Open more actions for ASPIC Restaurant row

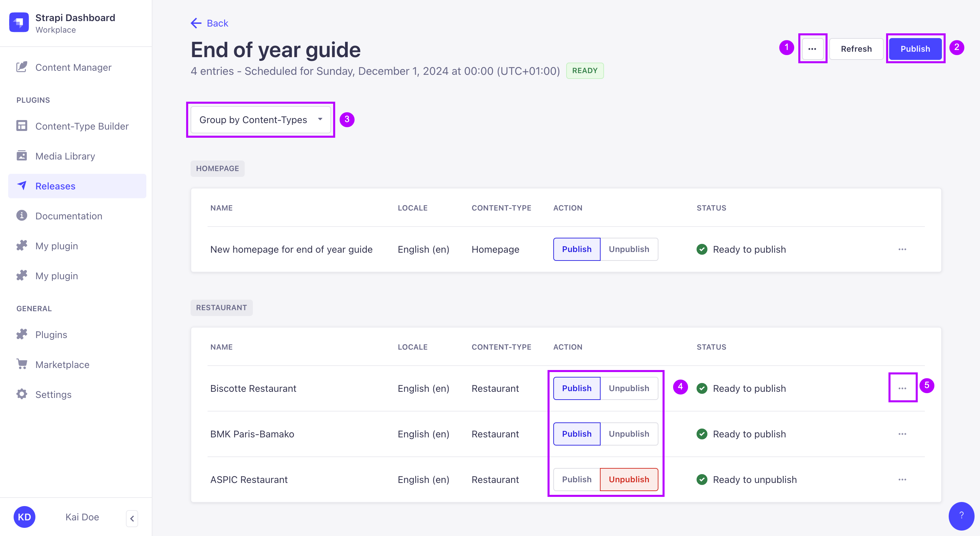pos(902,479)
